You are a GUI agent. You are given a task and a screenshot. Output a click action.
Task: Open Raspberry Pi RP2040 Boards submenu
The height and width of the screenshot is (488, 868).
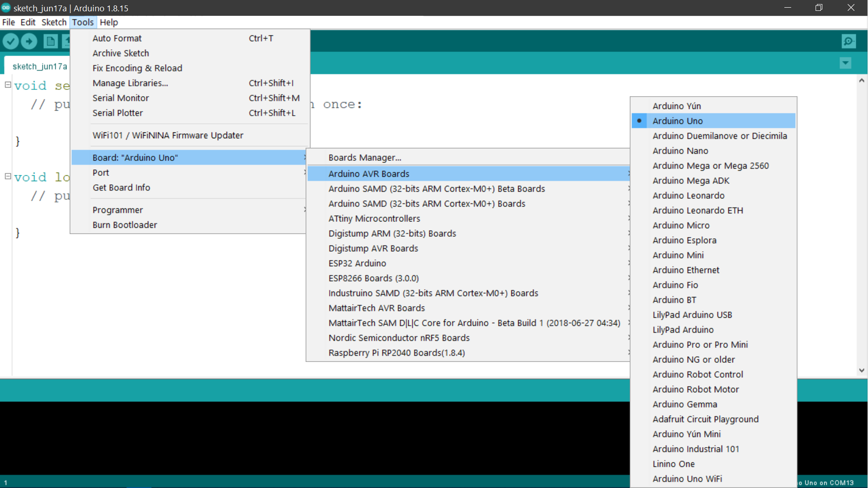(x=469, y=352)
